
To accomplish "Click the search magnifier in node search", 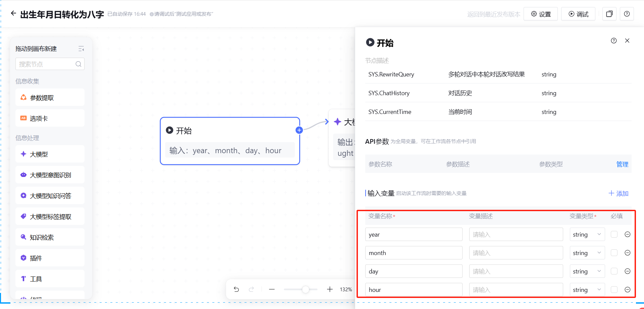I will pos(78,64).
